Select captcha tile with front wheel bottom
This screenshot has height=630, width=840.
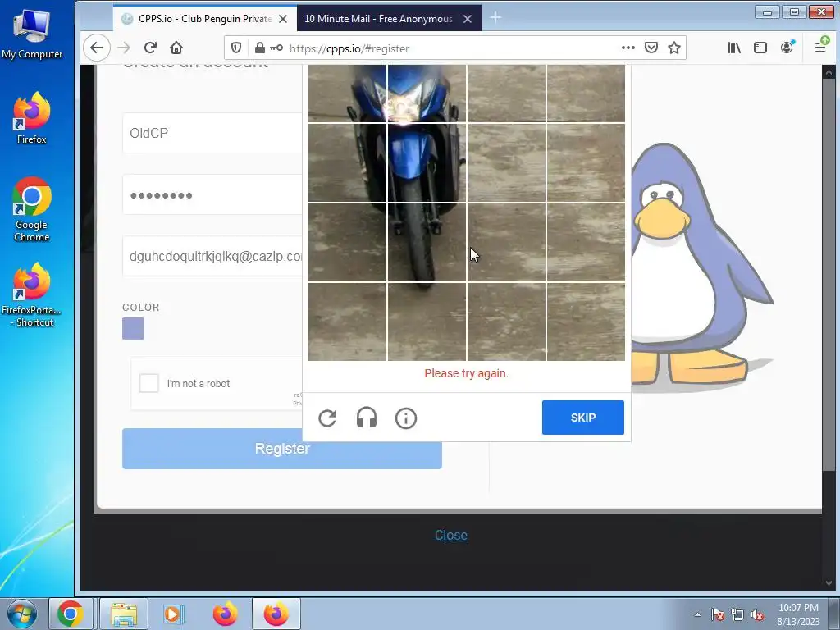427,242
